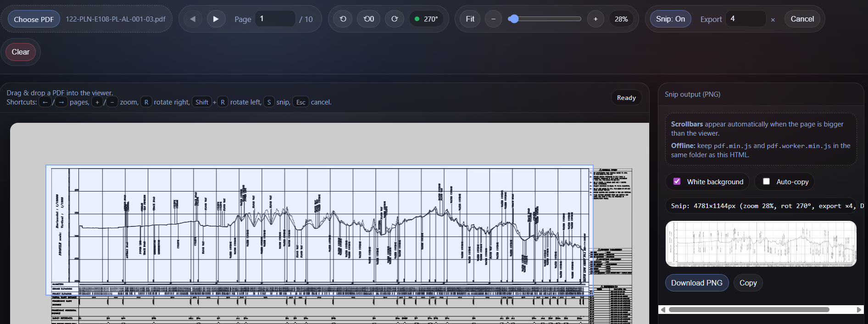Rotate the page right (clockwise)
The image size is (868, 324).
tap(395, 19)
